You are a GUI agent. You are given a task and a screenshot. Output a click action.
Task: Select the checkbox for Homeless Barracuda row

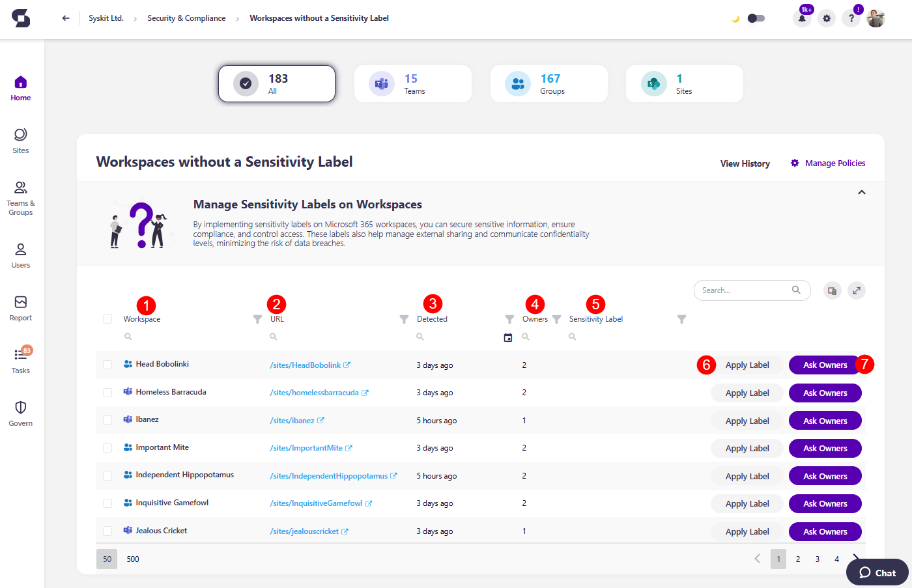pyautogui.click(x=107, y=393)
